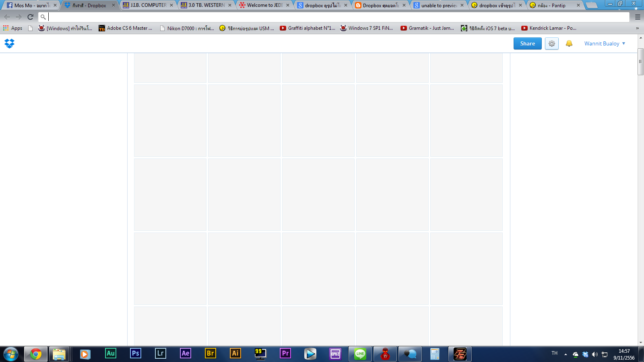This screenshot has width=644, height=362.
Task: Open the monitor icon showing 99 on taskbar
Action: tap(260, 354)
